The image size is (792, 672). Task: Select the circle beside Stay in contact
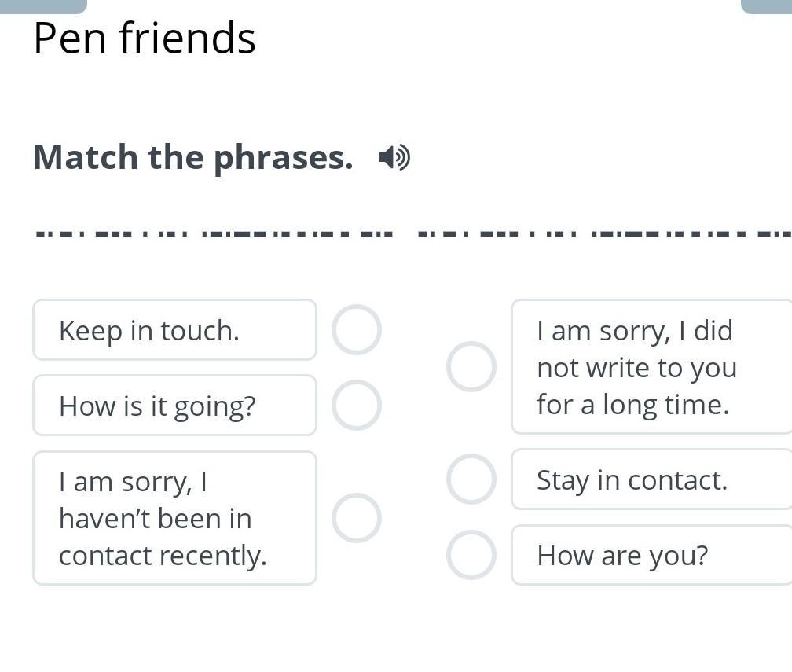(x=471, y=479)
